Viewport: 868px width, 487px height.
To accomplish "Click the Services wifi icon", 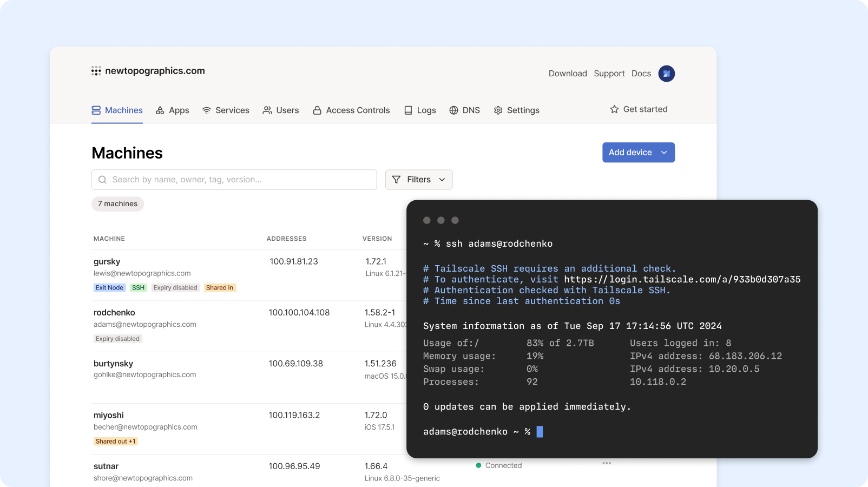I will [x=207, y=110].
